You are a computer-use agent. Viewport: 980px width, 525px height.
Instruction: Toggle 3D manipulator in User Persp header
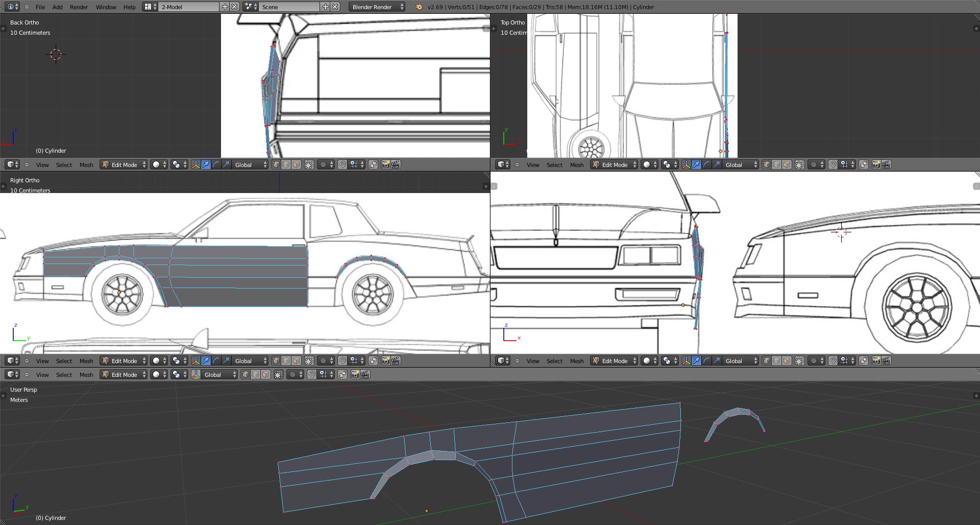(195, 374)
